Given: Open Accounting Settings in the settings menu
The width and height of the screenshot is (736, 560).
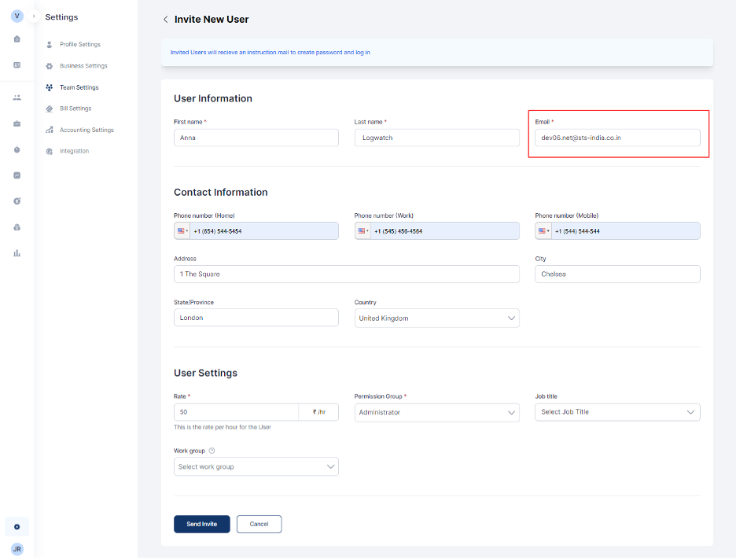Looking at the screenshot, I should tap(86, 131).
